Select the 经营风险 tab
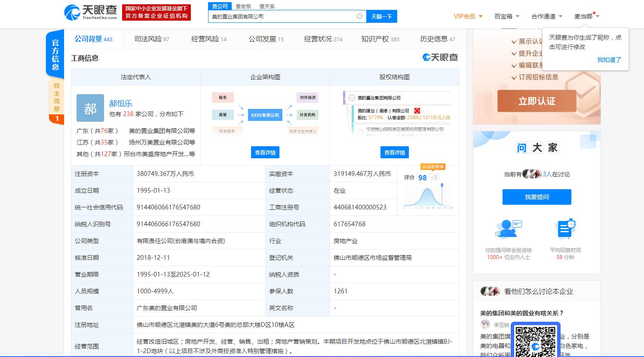644x357 pixels. coord(209,39)
